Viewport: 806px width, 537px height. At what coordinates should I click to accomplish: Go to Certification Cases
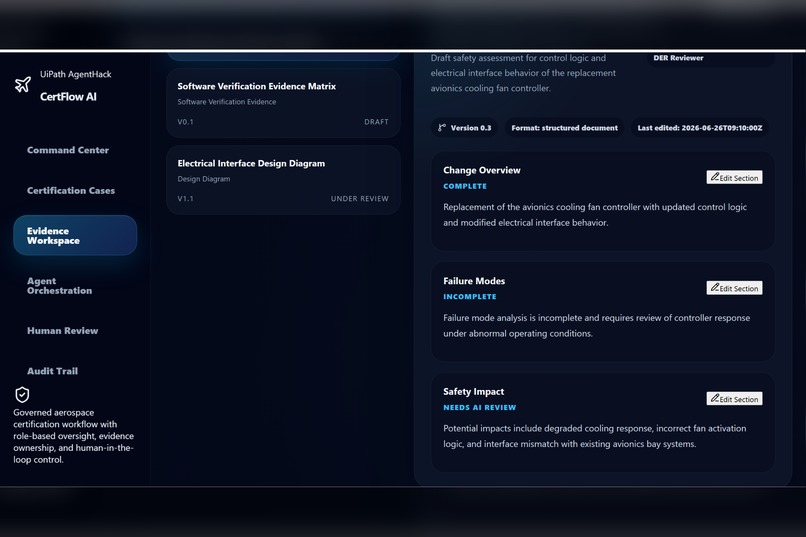coord(71,191)
